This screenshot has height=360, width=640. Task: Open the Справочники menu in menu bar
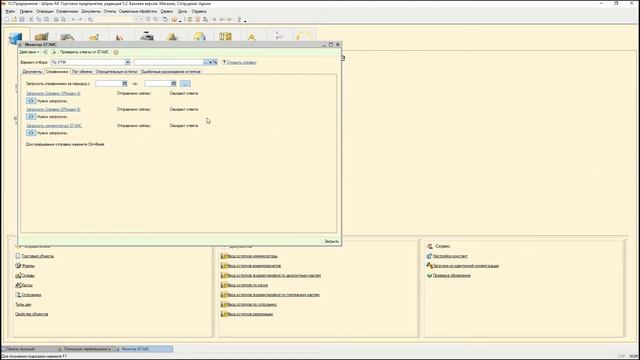coord(67,11)
